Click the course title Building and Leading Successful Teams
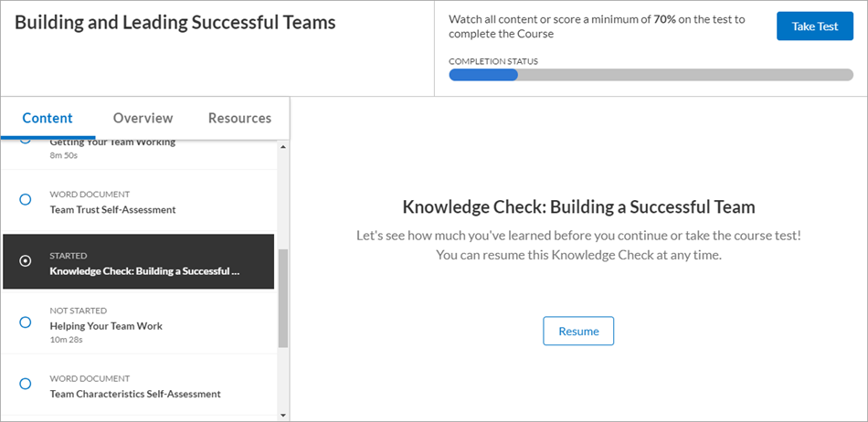This screenshot has height=422, width=868. coord(175,23)
